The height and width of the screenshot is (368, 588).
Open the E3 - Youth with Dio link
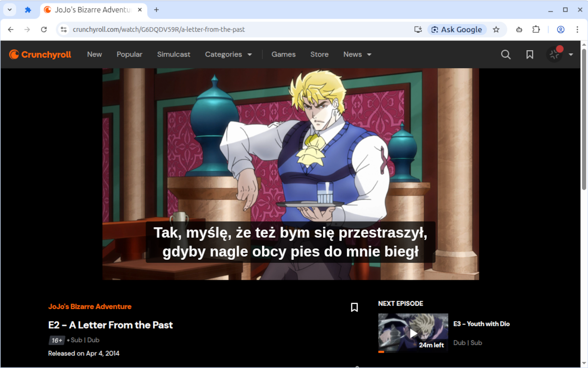pyautogui.click(x=481, y=324)
